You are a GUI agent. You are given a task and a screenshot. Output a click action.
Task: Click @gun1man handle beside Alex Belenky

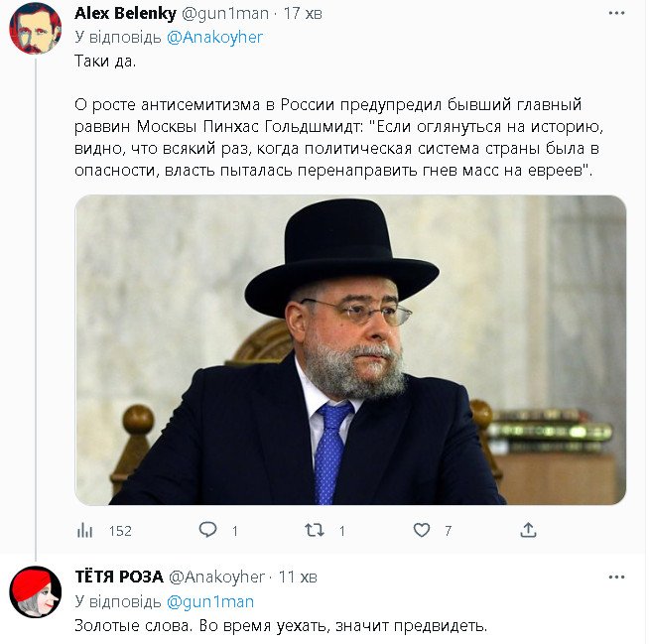(x=223, y=14)
